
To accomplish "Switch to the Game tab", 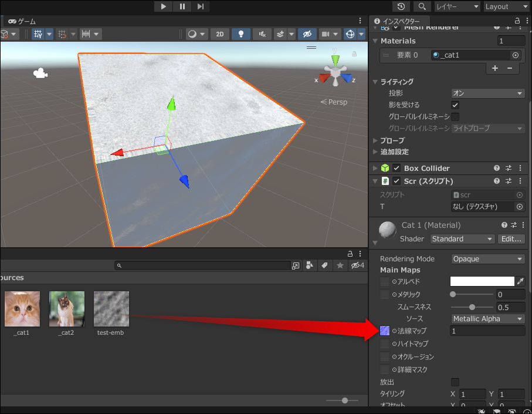I will (x=22, y=21).
